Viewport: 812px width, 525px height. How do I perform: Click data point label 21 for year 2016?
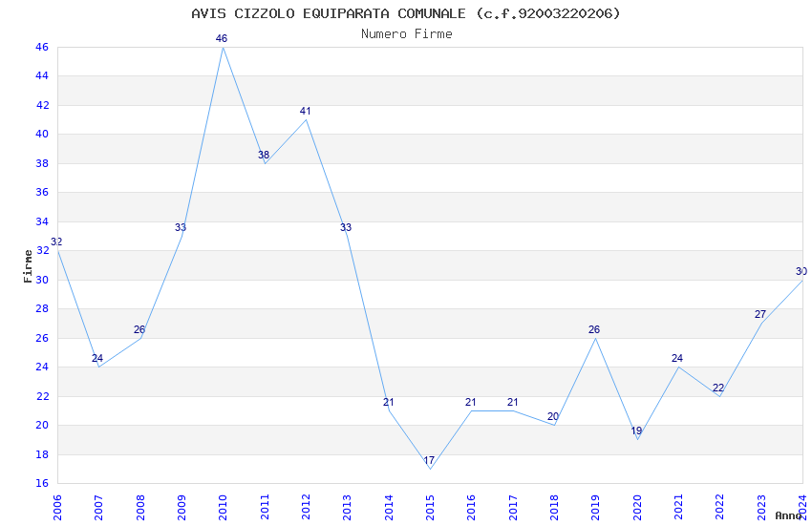click(470, 403)
